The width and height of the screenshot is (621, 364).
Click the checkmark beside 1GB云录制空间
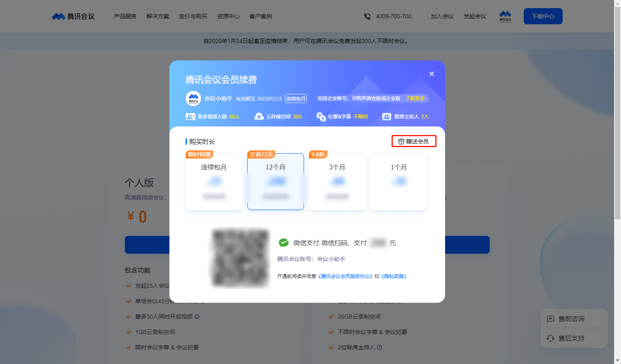[128, 332]
